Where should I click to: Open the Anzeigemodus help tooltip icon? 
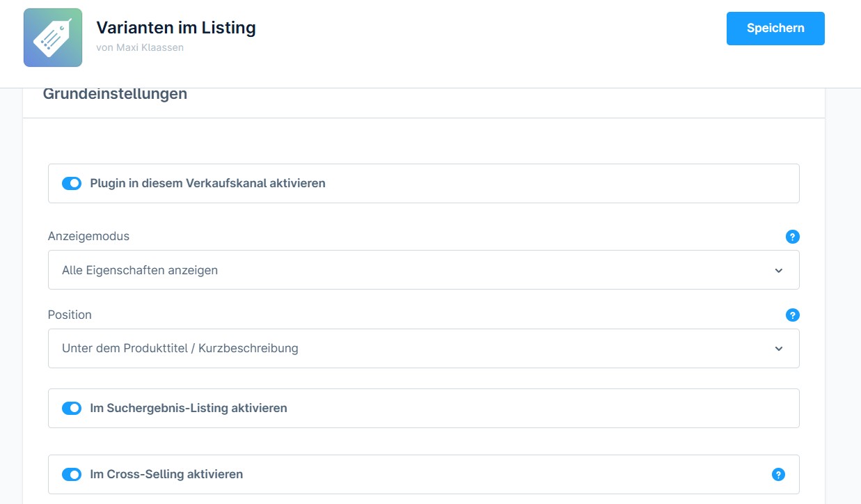[x=792, y=237]
